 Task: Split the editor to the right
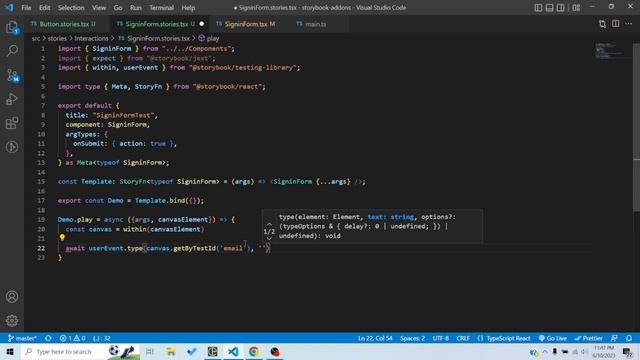(x=616, y=24)
